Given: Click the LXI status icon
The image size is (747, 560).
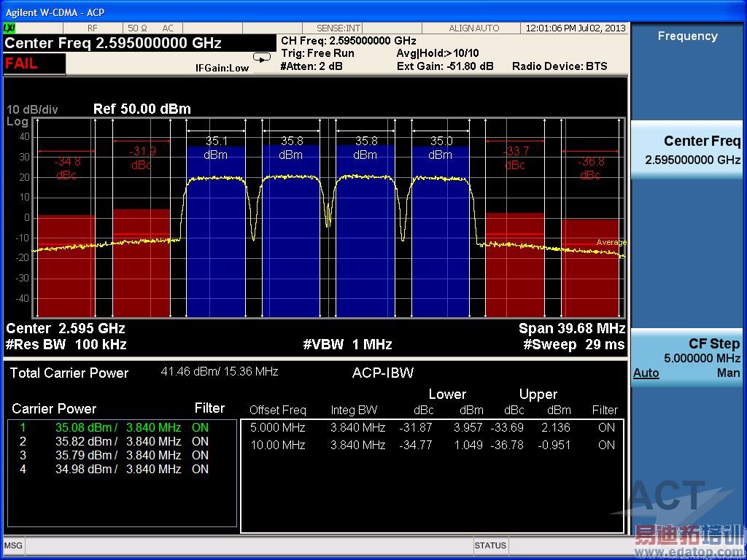Looking at the screenshot, I should [9, 28].
